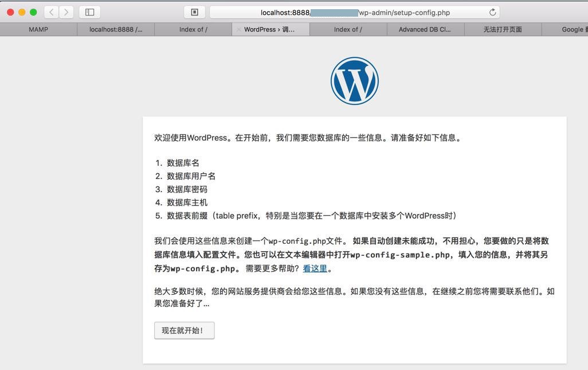
Task: Click the 现在就开始! button
Action: coord(184,330)
